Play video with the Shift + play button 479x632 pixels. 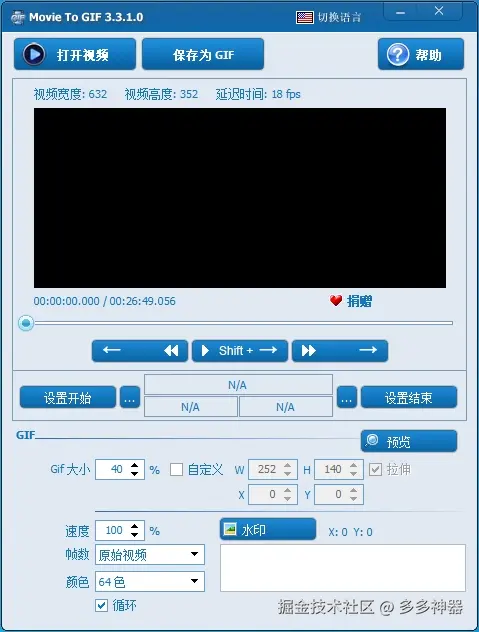pyautogui.click(x=240, y=351)
